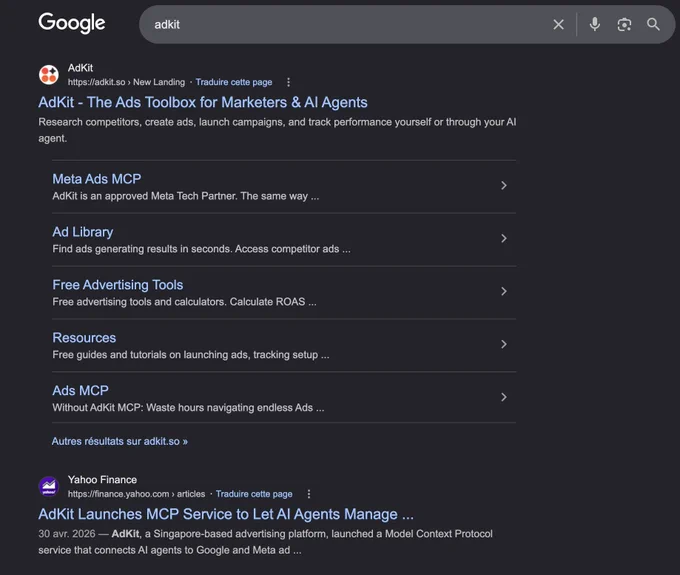Open AdKit Launches MCP Service article title
This screenshot has width=680, height=575.
(226, 514)
